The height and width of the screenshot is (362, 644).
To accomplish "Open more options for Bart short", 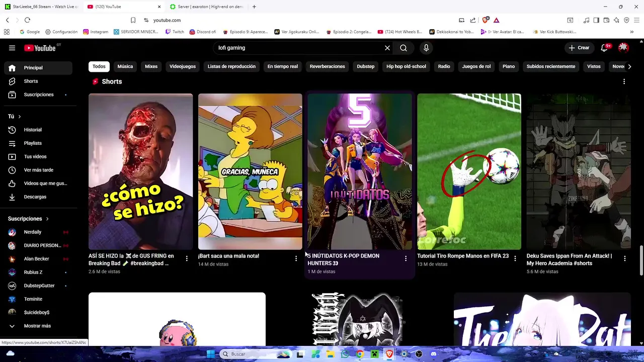I will 296,258.
